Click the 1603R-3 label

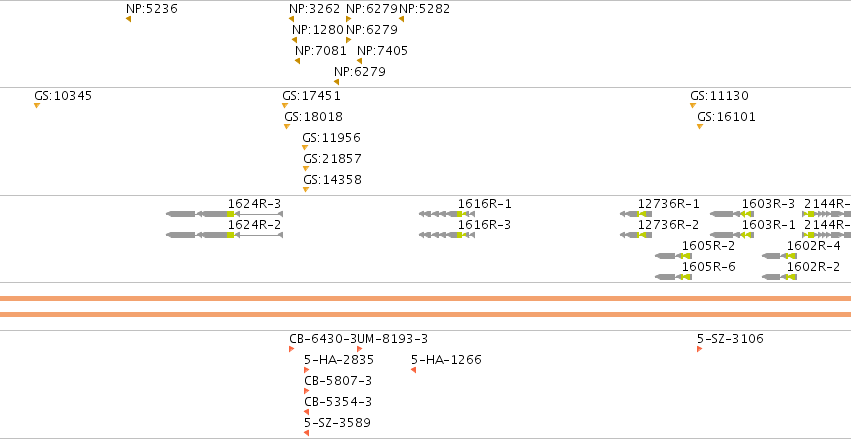tap(769, 204)
